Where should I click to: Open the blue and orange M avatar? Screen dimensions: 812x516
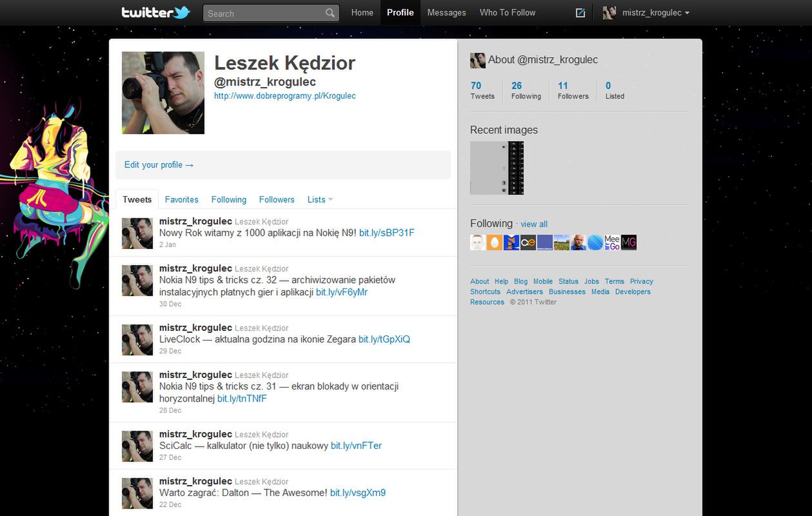point(511,243)
